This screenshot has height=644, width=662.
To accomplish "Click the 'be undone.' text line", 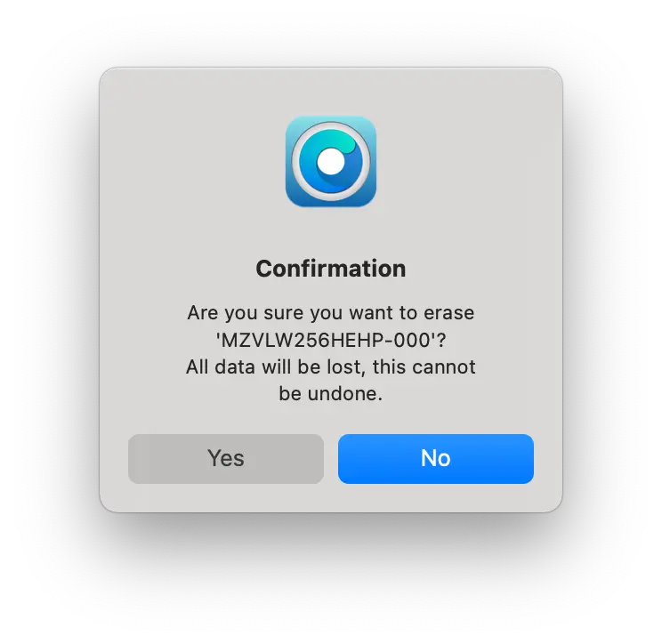I will [x=331, y=394].
